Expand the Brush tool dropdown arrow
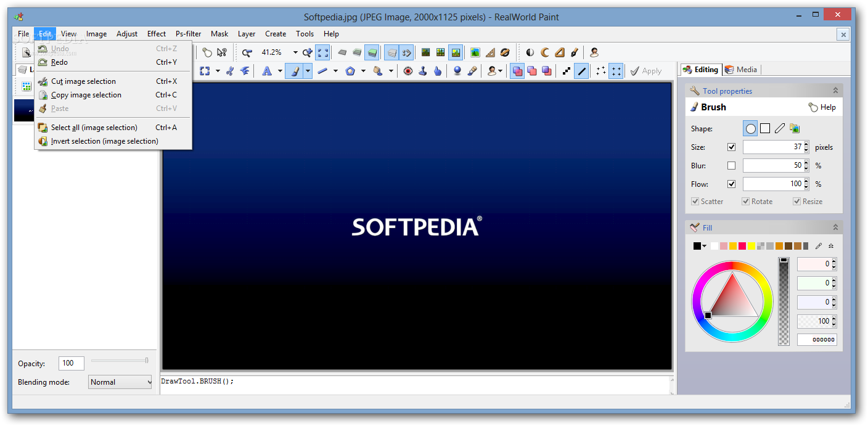This screenshot has height=426, width=868. (308, 71)
